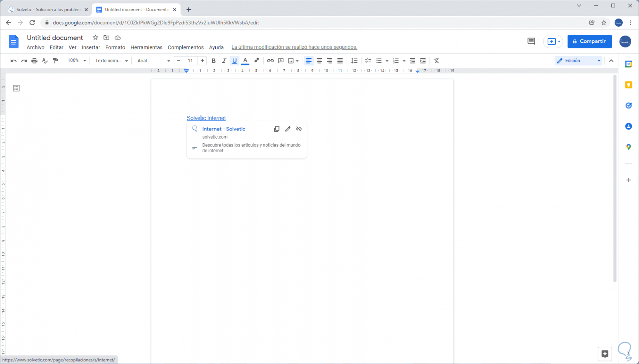Click the font size input field
Viewport: 639px width, 364px height.
point(190,61)
